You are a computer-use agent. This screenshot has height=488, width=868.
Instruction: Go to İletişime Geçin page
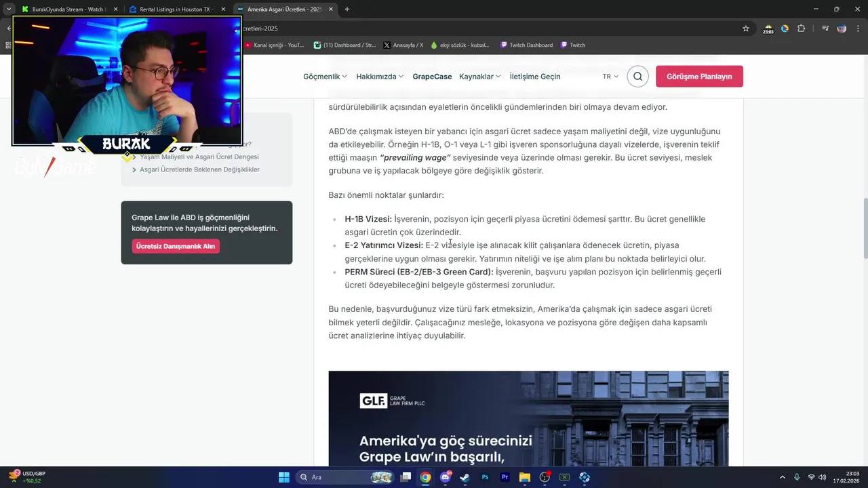[x=535, y=77]
